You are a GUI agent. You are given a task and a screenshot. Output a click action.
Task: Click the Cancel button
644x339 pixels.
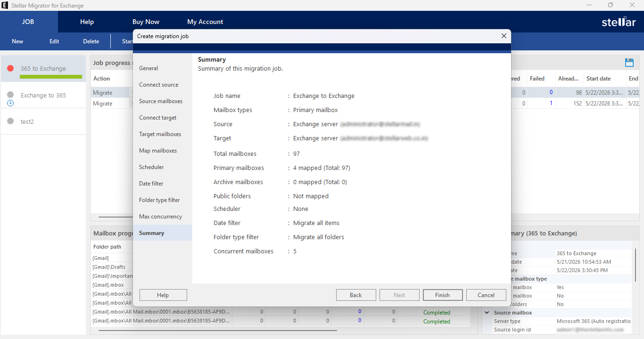point(486,295)
